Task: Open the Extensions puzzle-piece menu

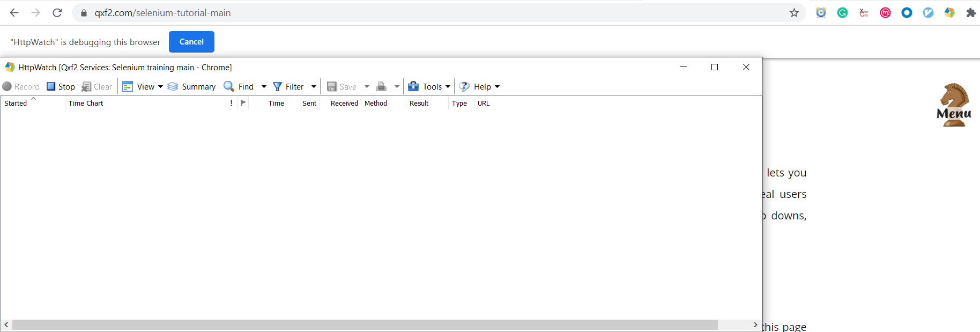Action: 971,13
